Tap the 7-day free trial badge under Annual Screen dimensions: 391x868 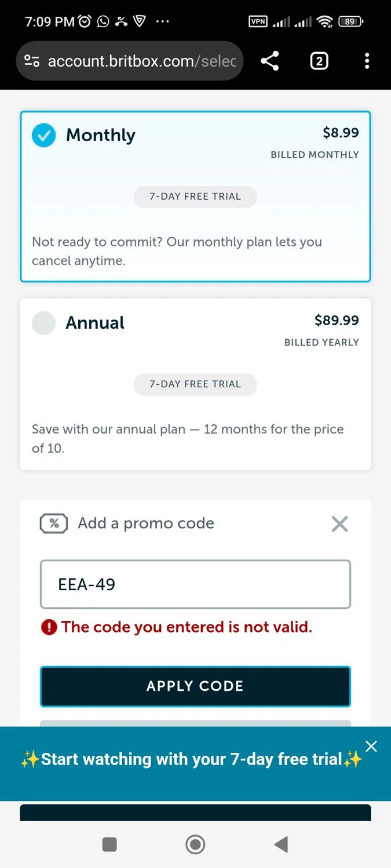tap(195, 384)
